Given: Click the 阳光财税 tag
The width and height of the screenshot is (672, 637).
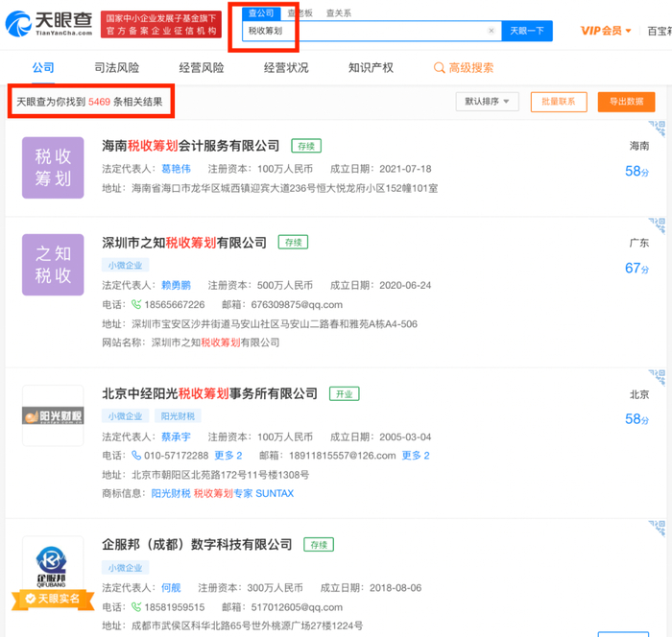Looking at the screenshot, I should pos(178,416).
